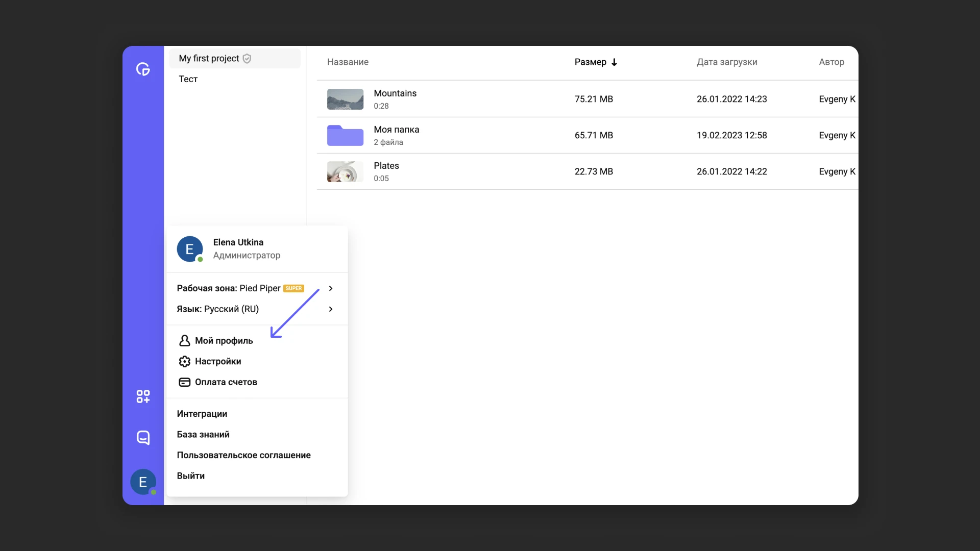The height and width of the screenshot is (551, 980).
Task: Open the apps grid plus icon
Action: (x=143, y=396)
